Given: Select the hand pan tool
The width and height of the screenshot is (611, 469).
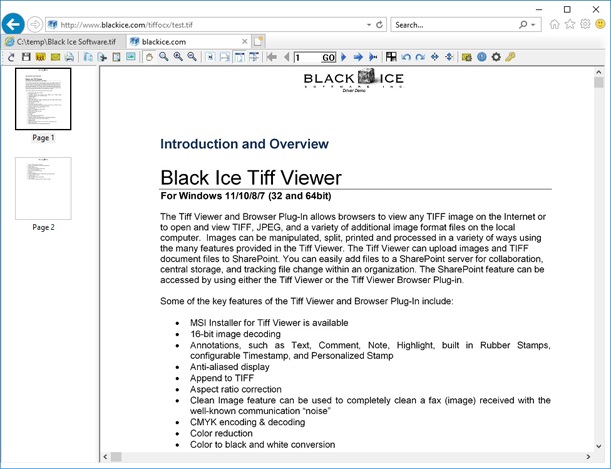Looking at the screenshot, I should coord(149,57).
